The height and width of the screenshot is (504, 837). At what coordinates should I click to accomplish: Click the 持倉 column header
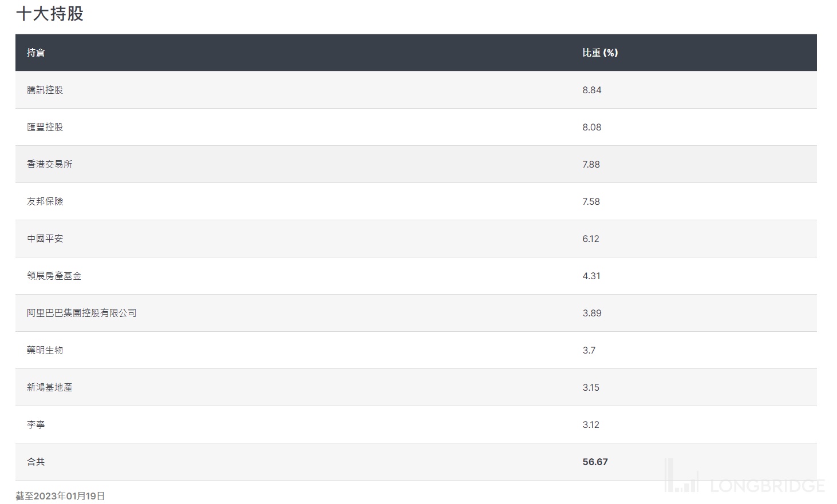[35, 53]
